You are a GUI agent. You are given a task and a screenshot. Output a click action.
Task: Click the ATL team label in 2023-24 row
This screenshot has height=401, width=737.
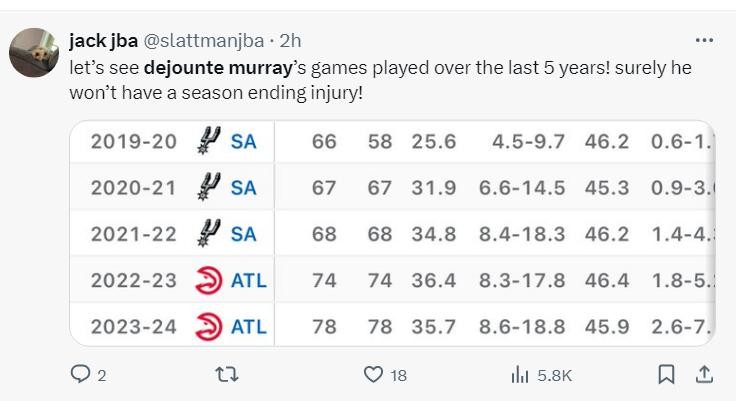[249, 326]
